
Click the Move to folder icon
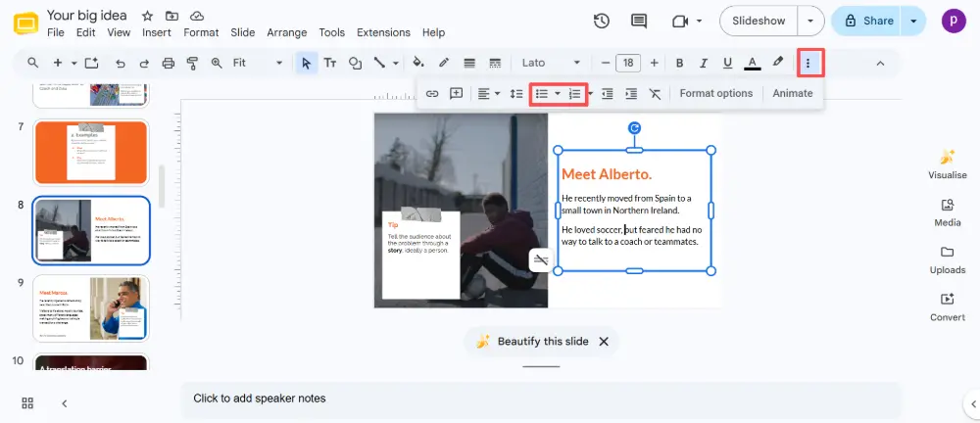[x=171, y=15]
